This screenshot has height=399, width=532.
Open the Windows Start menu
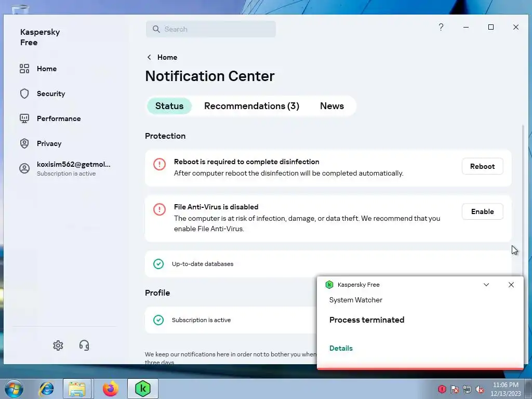[x=14, y=389]
